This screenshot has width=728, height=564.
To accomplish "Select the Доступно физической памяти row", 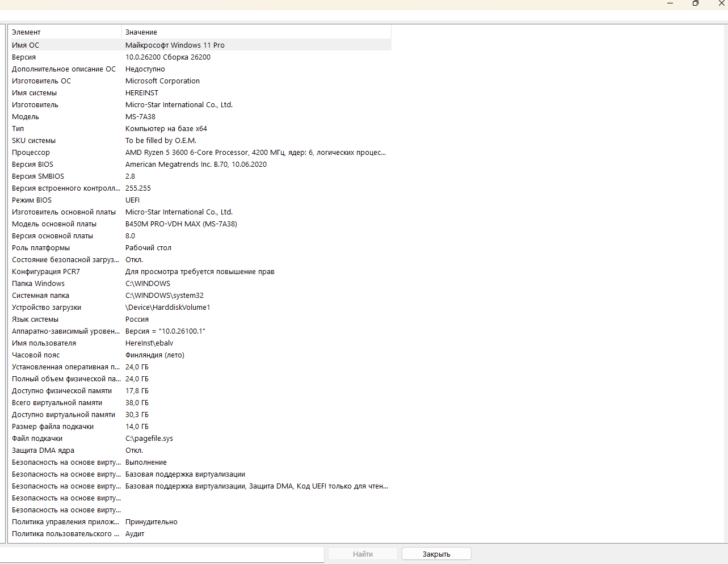I will tap(200, 390).
